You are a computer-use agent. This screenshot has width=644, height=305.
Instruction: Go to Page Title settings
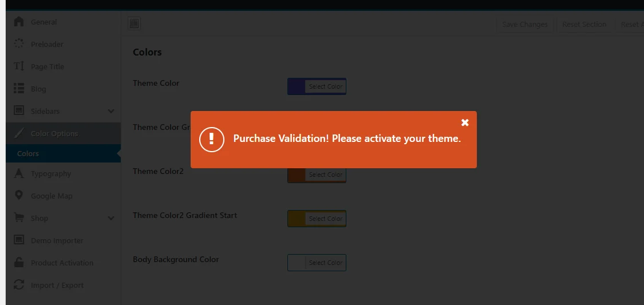(63, 66)
